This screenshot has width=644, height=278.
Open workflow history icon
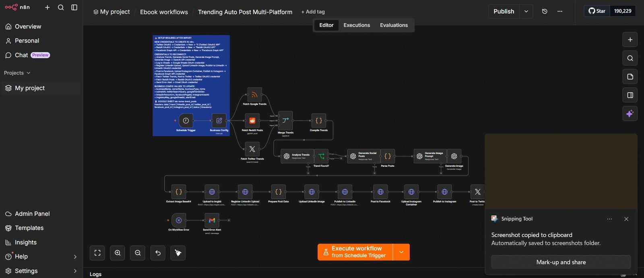tap(545, 11)
